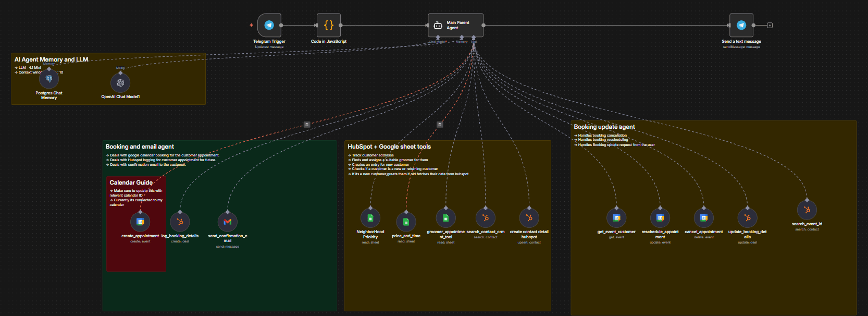Click the 'Creates an entry for new customer' line
This screenshot has width=868, height=316.
(x=378, y=165)
